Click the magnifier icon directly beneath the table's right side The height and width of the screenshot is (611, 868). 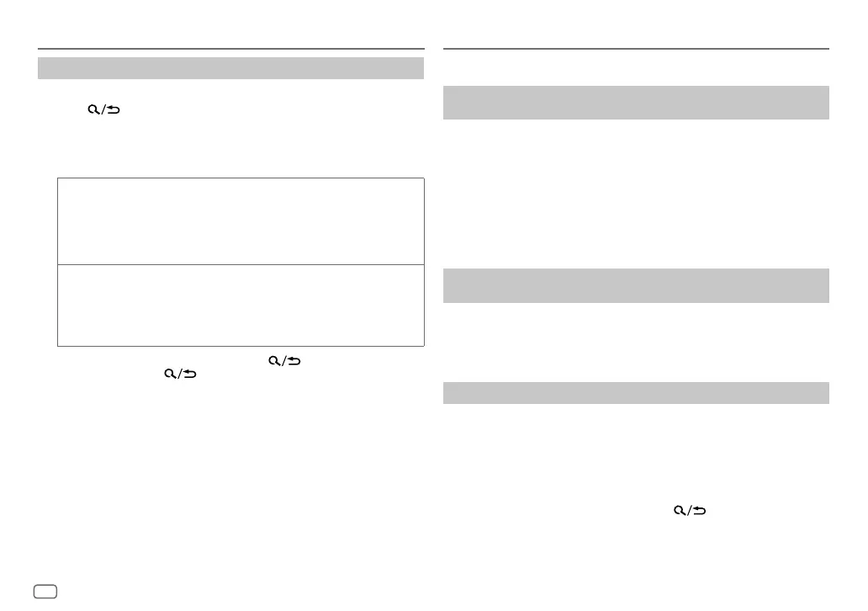[273, 360]
